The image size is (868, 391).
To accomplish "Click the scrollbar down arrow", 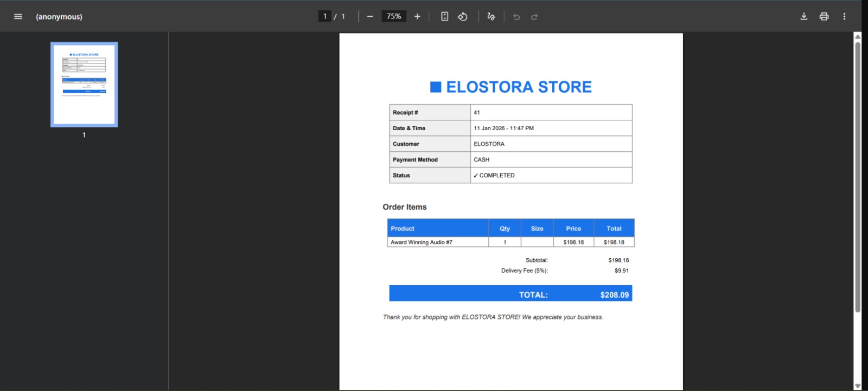I will tap(858, 386).
